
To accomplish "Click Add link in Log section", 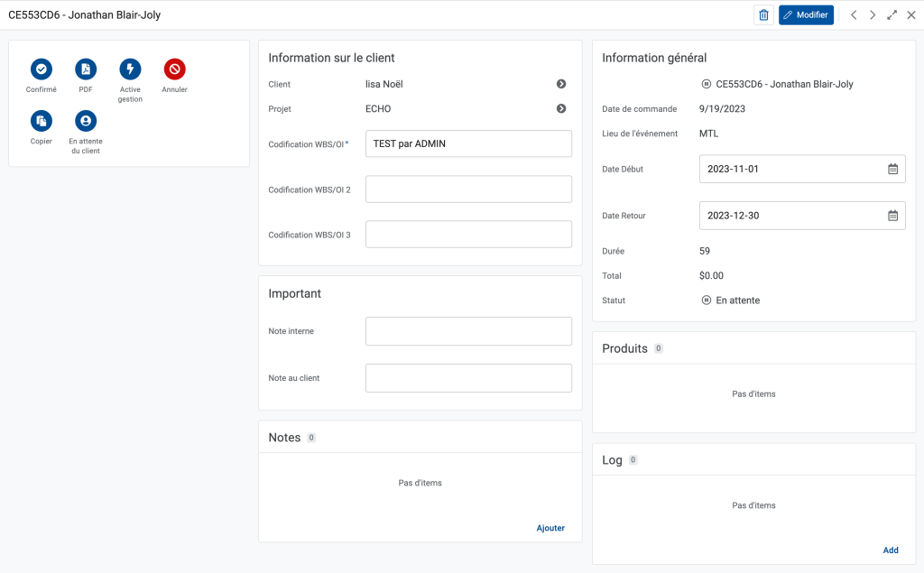I will (891, 550).
